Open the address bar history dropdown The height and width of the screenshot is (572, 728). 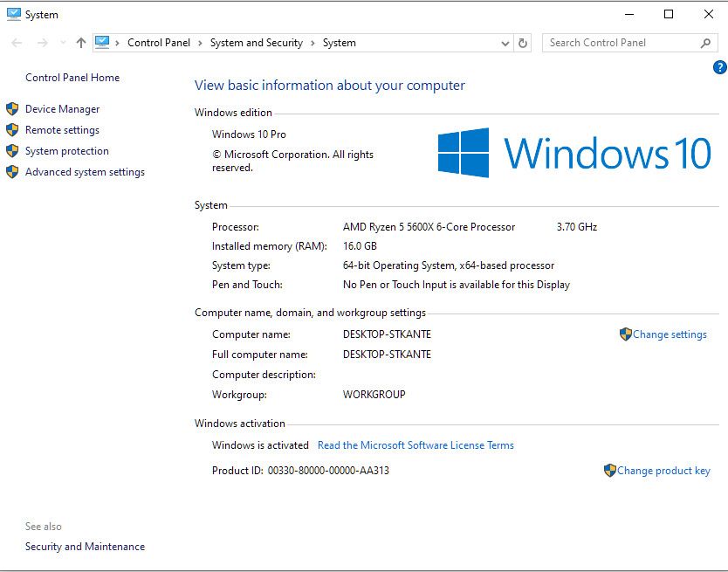point(505,43)
